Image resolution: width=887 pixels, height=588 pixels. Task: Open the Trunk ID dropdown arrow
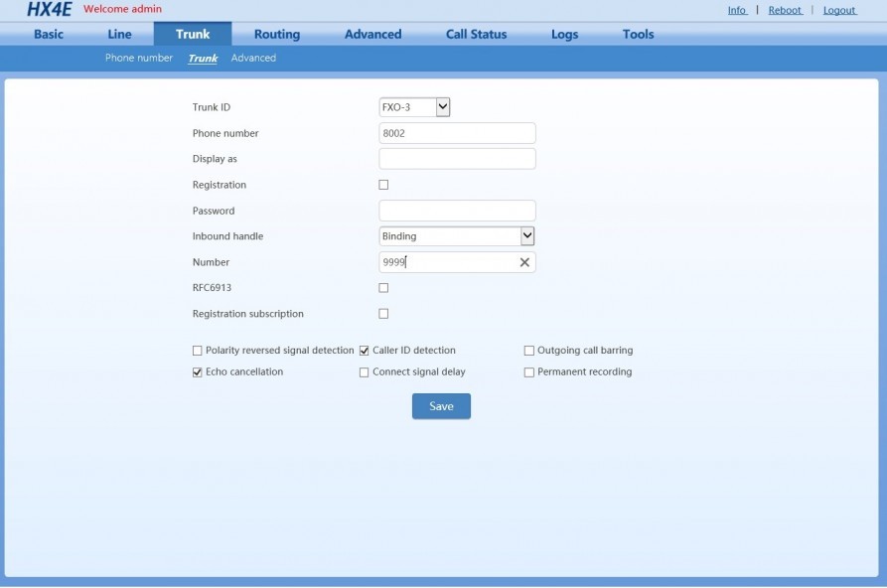(443, 107)
